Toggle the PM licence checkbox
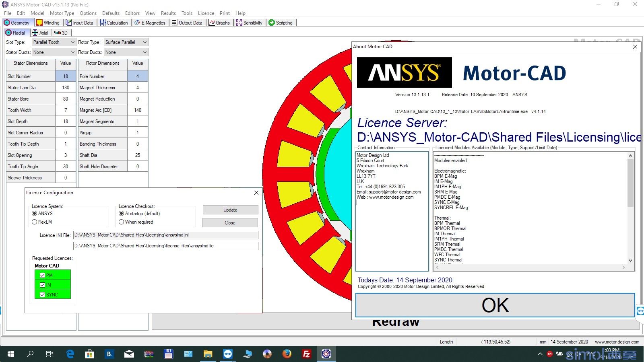 point(43,276)
